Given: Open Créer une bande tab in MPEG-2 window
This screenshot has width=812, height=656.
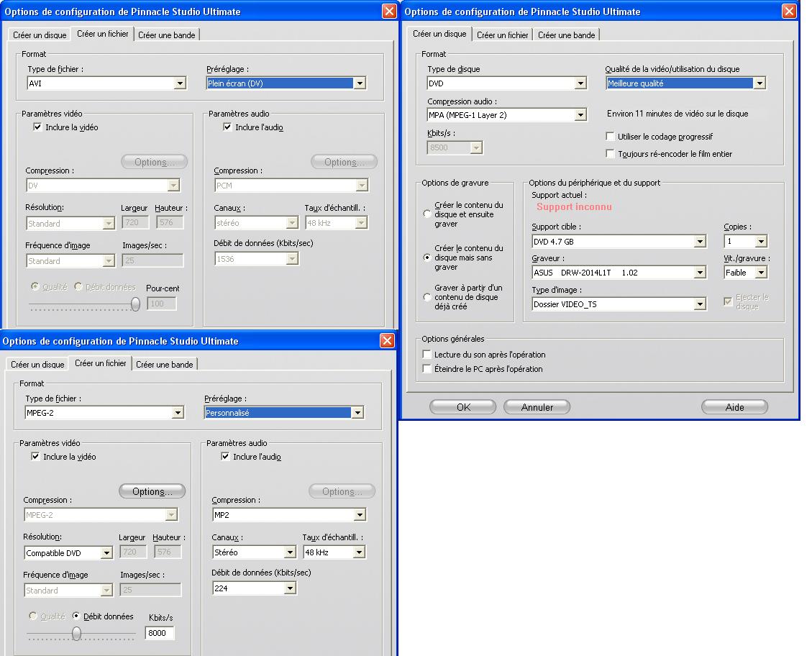Looking at the screenshot, I should coord(164,365).
